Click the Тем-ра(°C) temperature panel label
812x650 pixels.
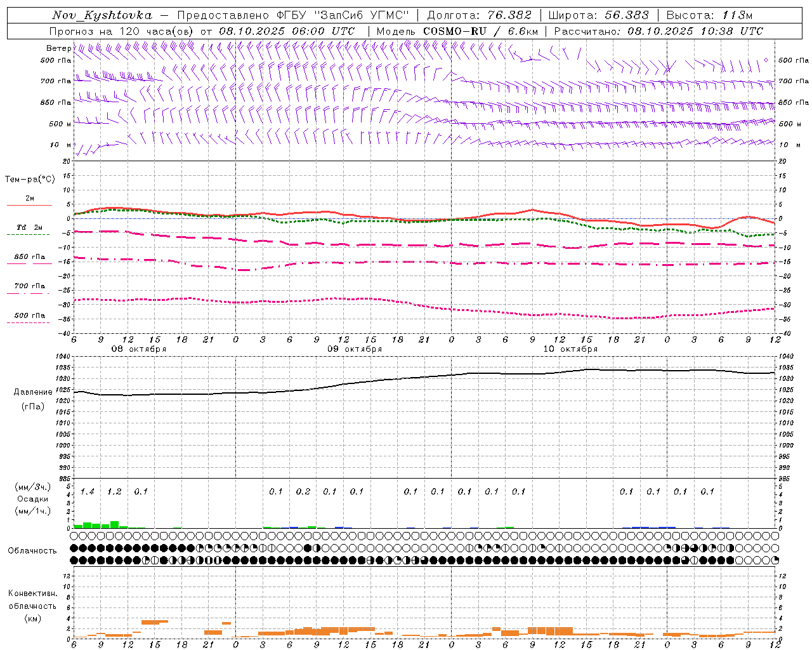pos(30,180)
